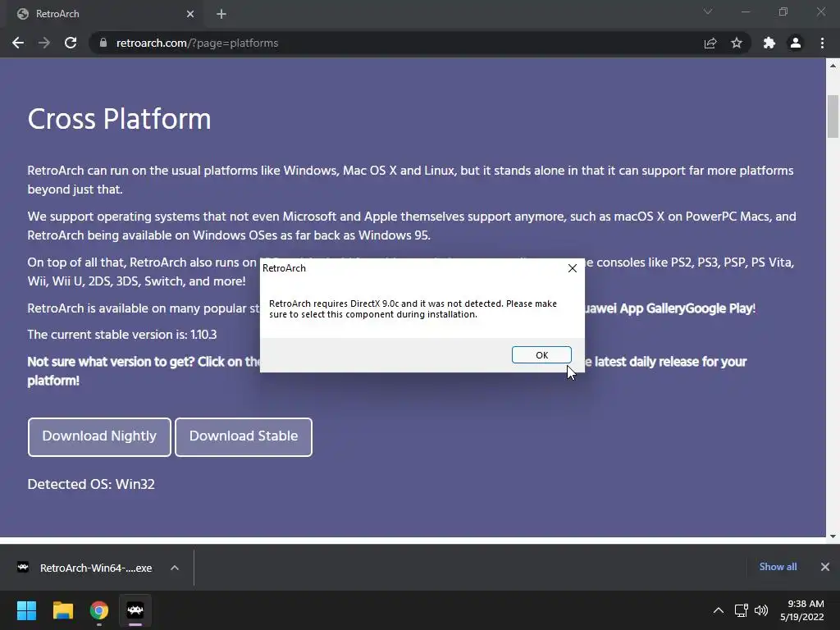Click the 'Detected OS: Win32' text
Viewport: 840px width, 630px height.
pyautogui.click(x=91, y=484)
